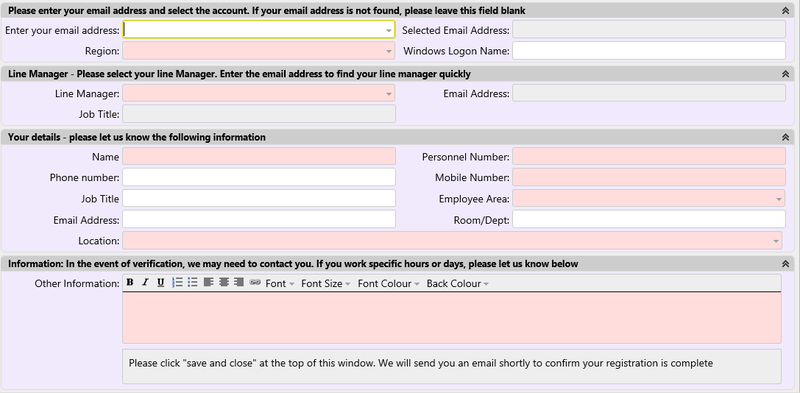Click the 'Windows Logon Name:' label
This screenshot has width=800, height=393.
click(456, 51)
